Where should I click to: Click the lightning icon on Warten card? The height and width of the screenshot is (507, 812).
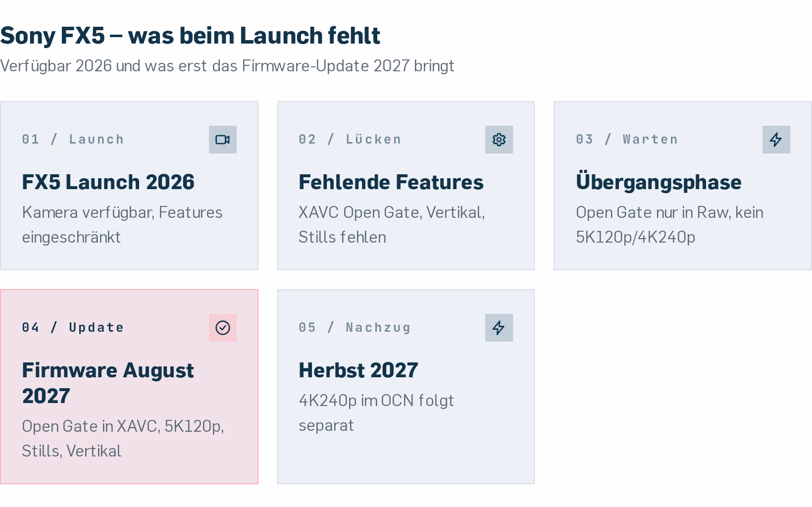776,140
